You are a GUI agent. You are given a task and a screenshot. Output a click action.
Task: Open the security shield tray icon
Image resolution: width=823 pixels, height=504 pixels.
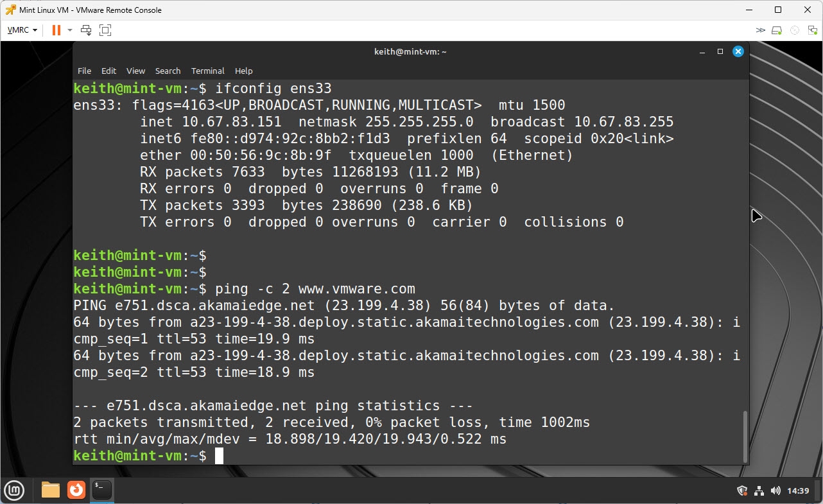742,491
